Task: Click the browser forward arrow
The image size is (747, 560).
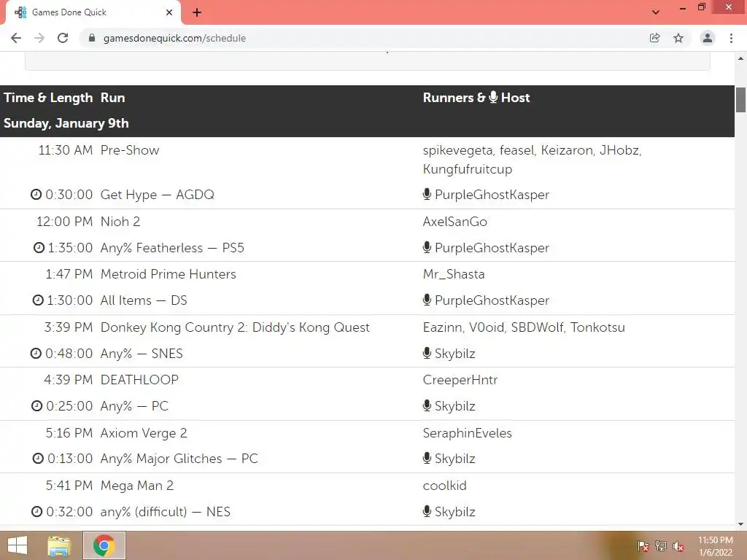Action: [39, 38]
